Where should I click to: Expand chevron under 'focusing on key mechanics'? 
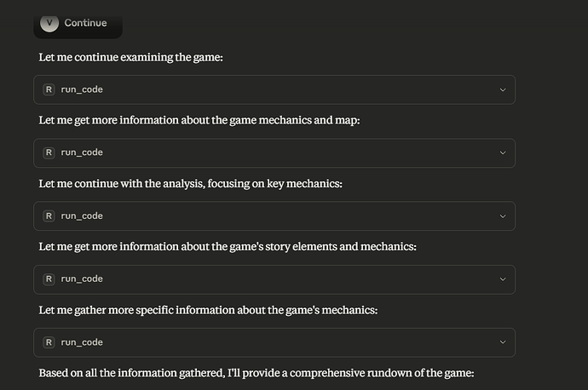(x=503, y=216)
